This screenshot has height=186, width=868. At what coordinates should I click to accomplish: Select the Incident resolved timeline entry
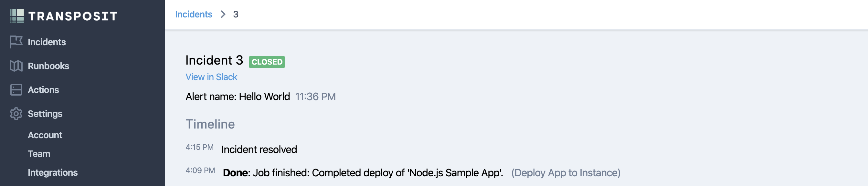pyautogui.click(x=259, y=149)
